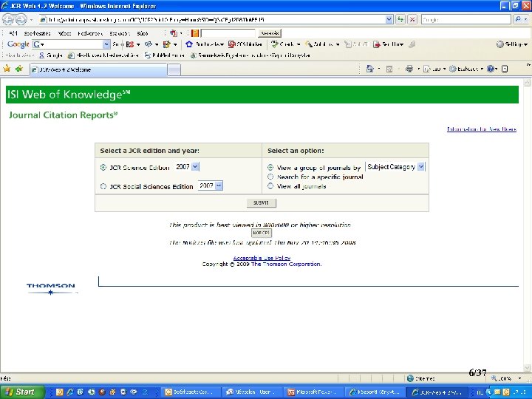Expand the search provider dropdown arrow
This screenshot has width=532, height=399.
click(526, 20)
